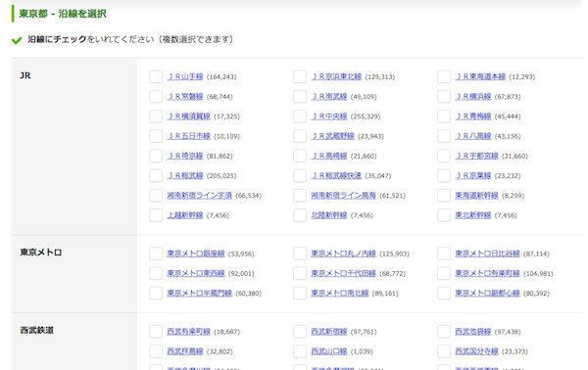Open the 東京メトロ副都心線 link
Image resolution: width=588 pixels, height=370 pixels.
(487, 294)
